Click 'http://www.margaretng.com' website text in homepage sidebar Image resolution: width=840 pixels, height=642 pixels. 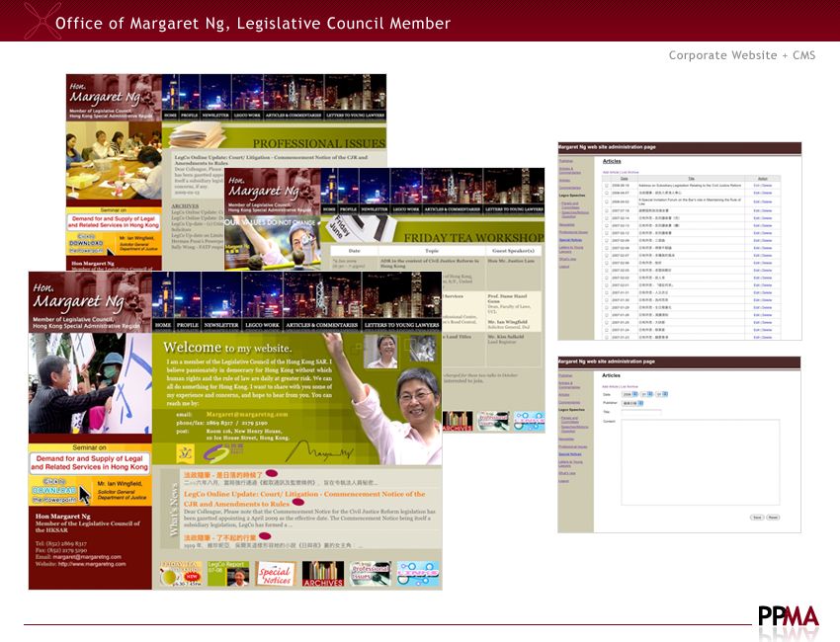(92, 564)
